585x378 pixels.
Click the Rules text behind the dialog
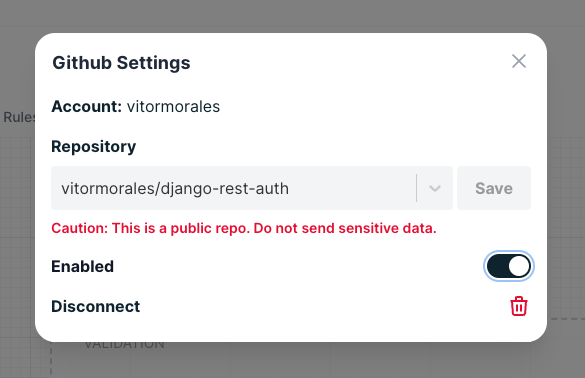18,117
